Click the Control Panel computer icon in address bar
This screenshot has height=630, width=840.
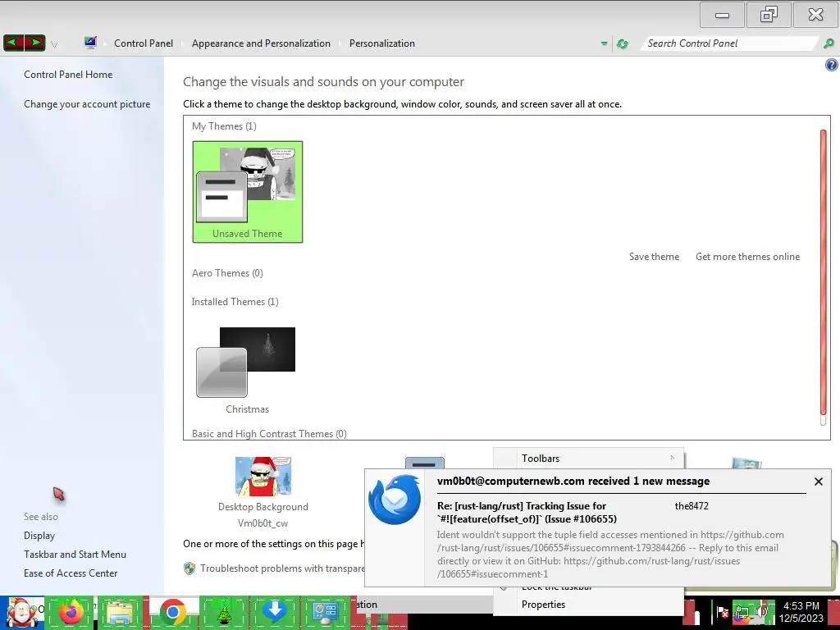pos(90,43)
